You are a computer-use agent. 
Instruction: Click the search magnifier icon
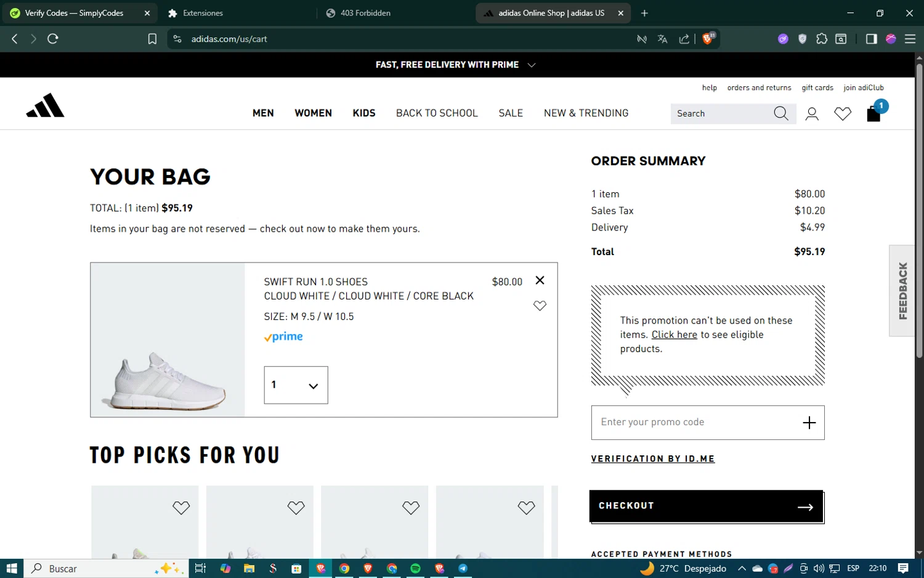780,113
